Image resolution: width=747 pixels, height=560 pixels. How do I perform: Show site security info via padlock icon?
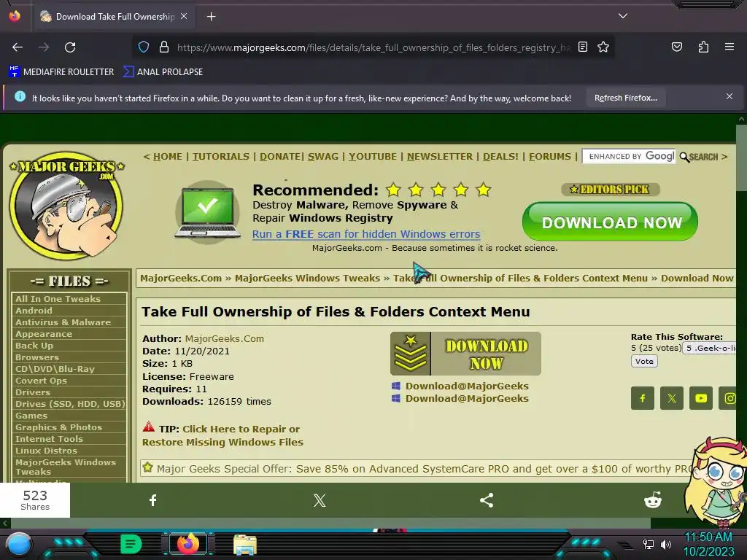click(164, 47)
